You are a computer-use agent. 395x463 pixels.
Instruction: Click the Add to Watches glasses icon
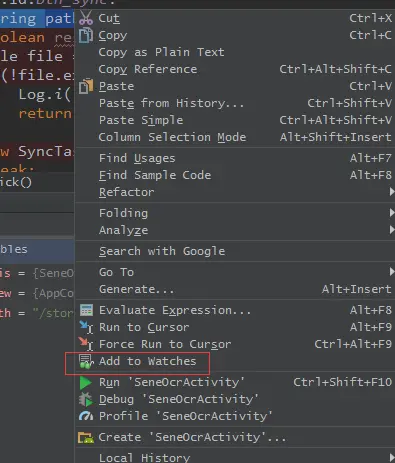point(86,361)
